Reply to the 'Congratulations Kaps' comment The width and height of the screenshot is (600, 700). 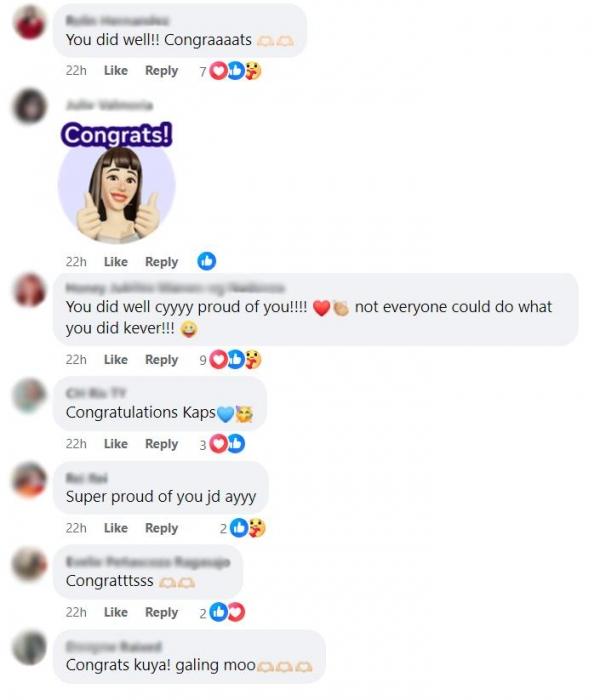tap(162, 444)
